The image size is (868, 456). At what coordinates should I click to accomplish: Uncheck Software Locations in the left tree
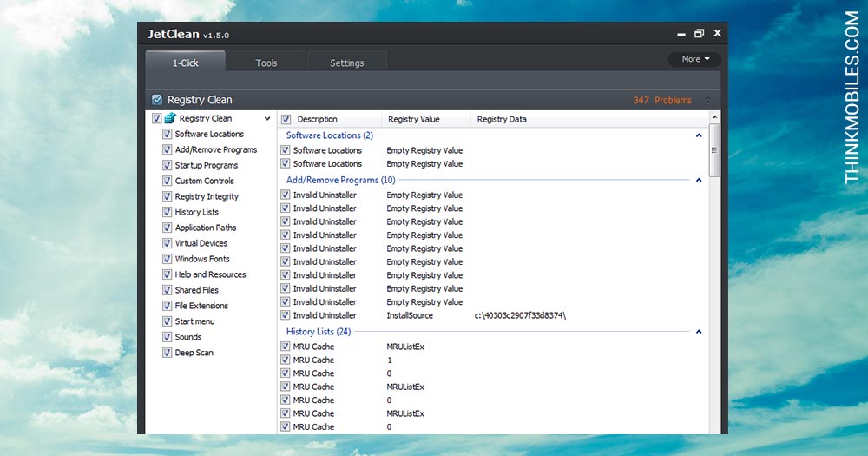pyautogui.click(x=167, y=134)
